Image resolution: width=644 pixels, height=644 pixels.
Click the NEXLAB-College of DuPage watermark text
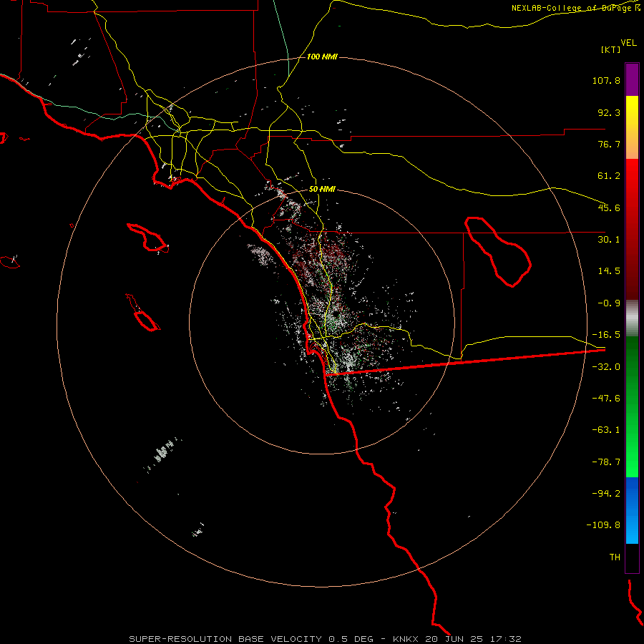tap(576, 8)
